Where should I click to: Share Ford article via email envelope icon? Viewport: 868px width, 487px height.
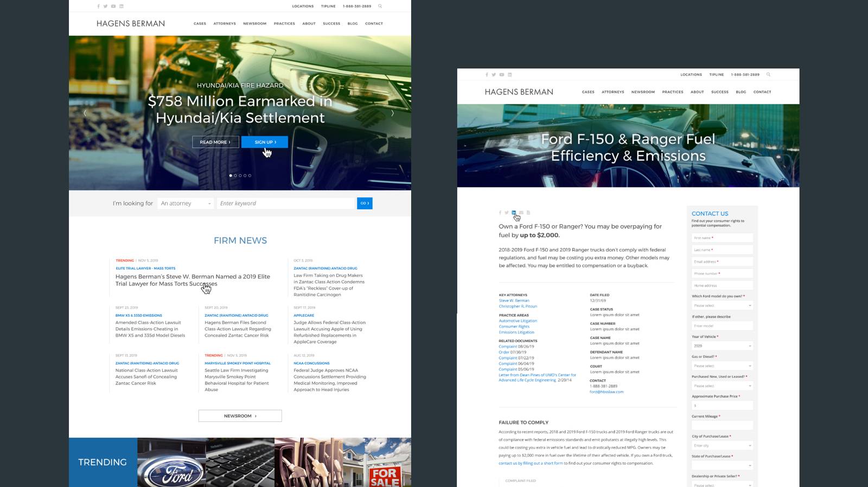point(521,213)
